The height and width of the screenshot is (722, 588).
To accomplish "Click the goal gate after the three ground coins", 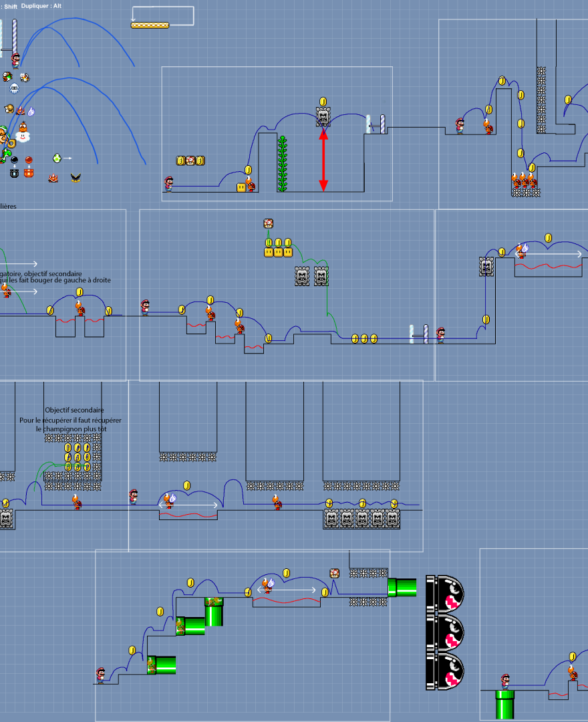I will (x=419, y=334).
